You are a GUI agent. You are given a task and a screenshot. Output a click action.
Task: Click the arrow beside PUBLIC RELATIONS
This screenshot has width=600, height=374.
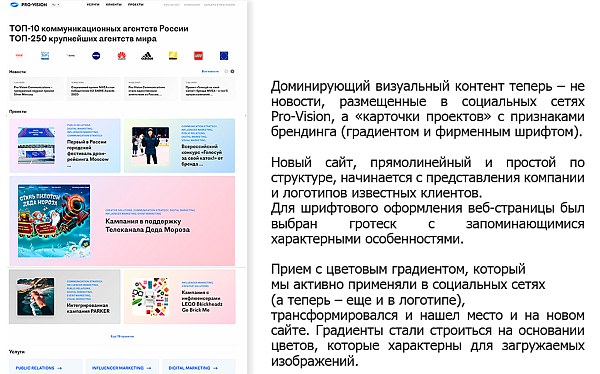coord(59,368)
